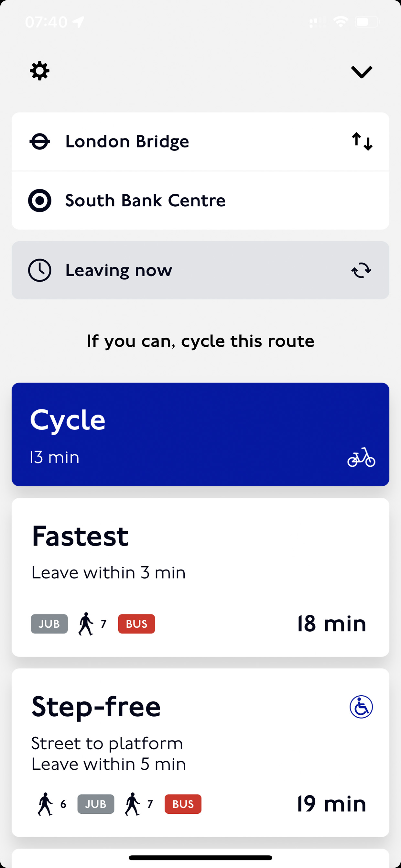This screenshot has height=868, width=401.
Task: Tap the red BUS badge in Fastest
Action: (x=136, y=624)
